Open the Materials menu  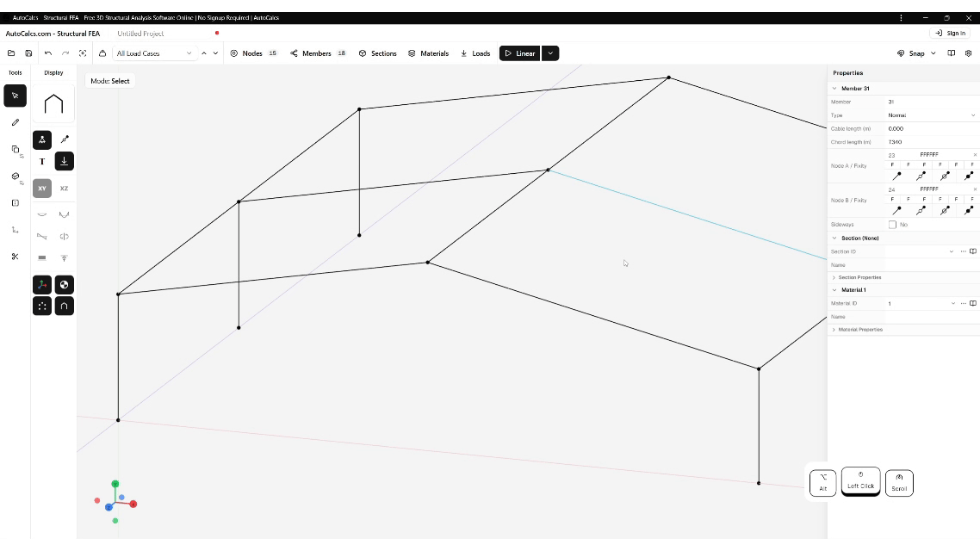tap(428, 53)
